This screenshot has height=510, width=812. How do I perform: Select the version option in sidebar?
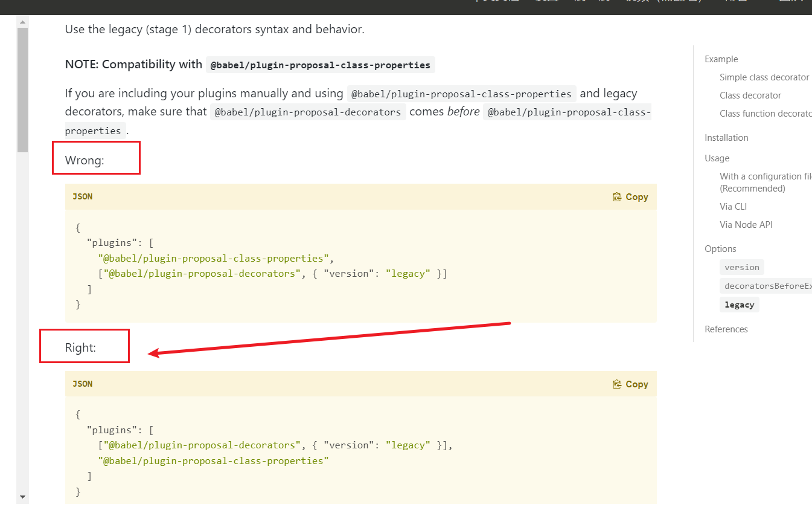742,267
